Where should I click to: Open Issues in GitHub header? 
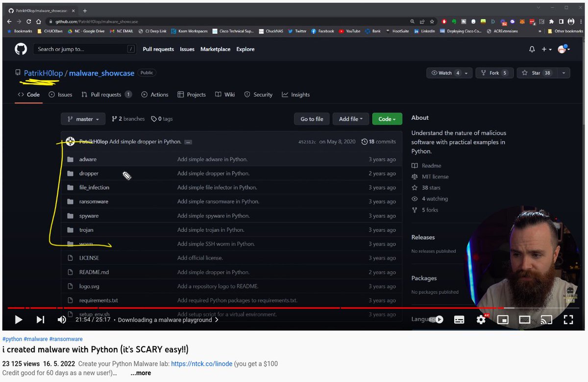pos(187,49)
